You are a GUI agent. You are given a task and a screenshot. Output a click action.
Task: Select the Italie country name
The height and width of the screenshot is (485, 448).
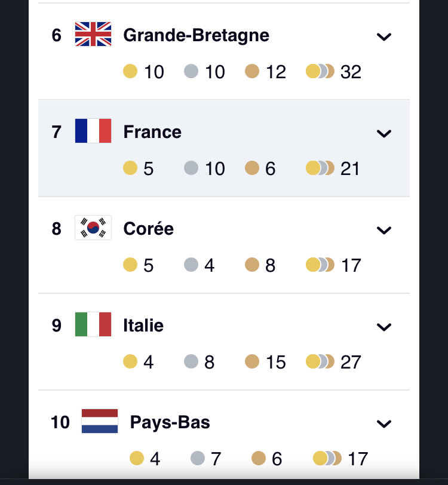(x=143, y=326)
